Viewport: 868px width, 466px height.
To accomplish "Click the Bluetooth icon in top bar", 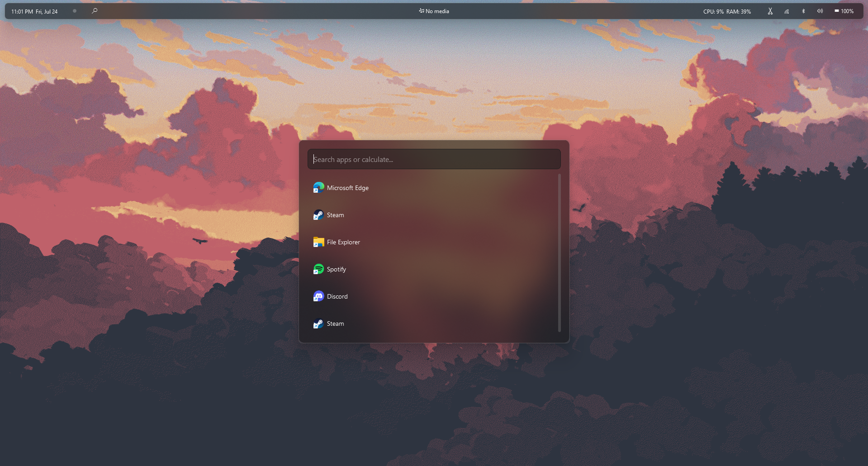I will click(x=803, y=11).
